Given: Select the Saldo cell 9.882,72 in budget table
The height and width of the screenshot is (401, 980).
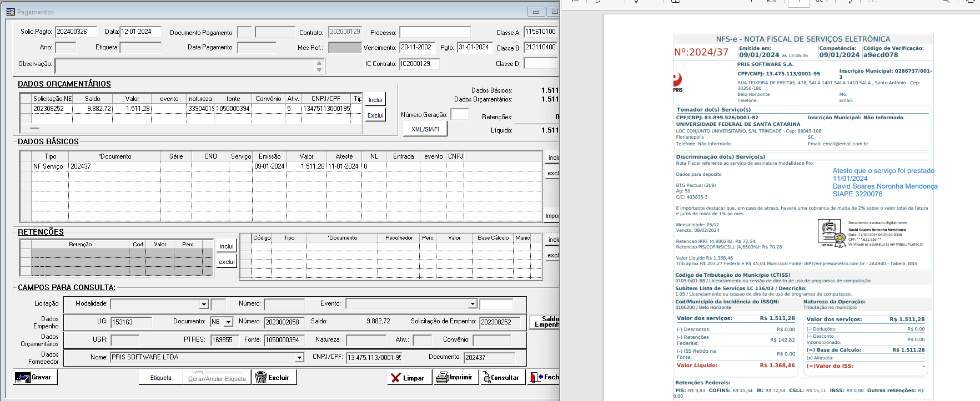Looking at the screenshot, I should 93,109.
